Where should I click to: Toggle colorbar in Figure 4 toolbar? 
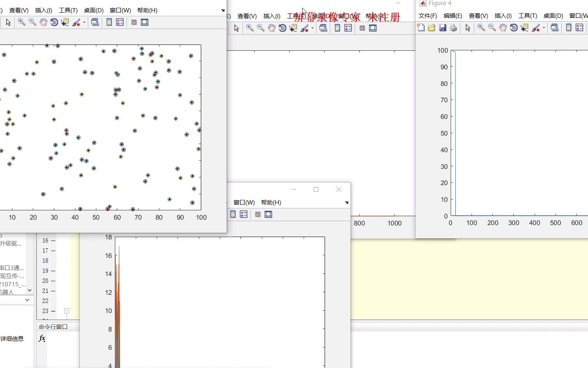tap(569, 28)
